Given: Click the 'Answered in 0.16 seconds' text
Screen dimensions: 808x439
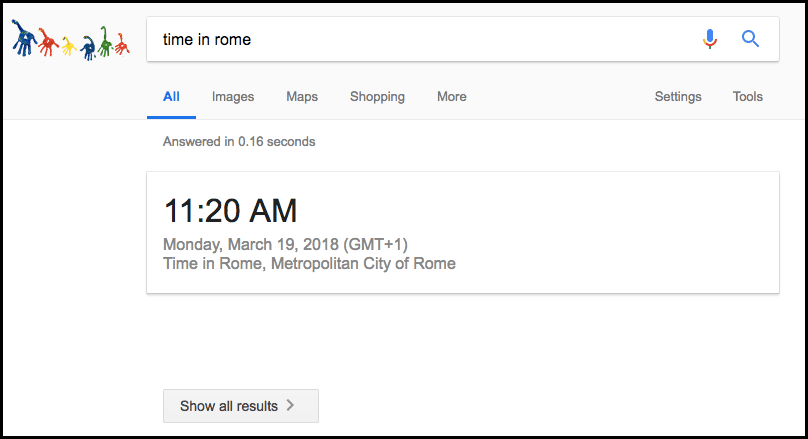Looking at the screenshot, I should pyautogui.click(x=239, y=142).
